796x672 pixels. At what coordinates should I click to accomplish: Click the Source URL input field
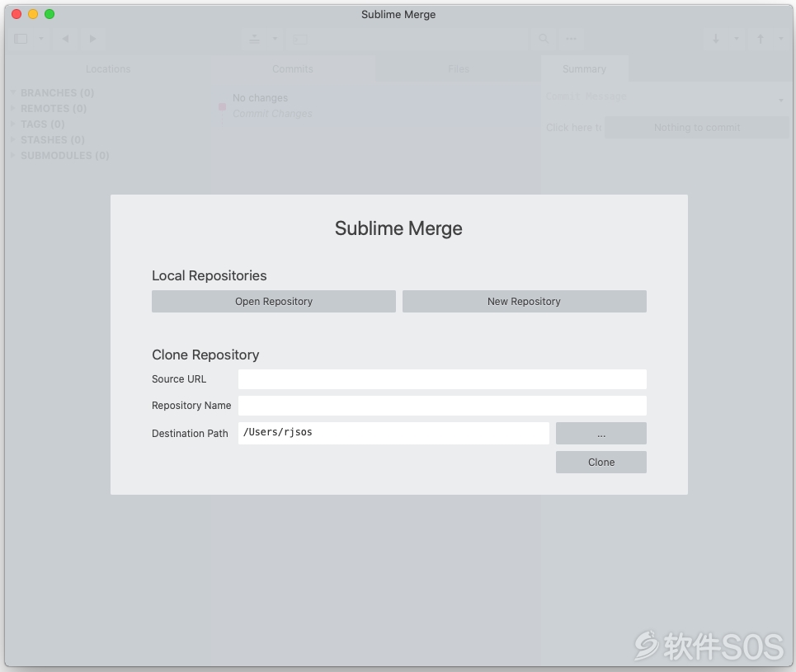(x=442, y=379)
